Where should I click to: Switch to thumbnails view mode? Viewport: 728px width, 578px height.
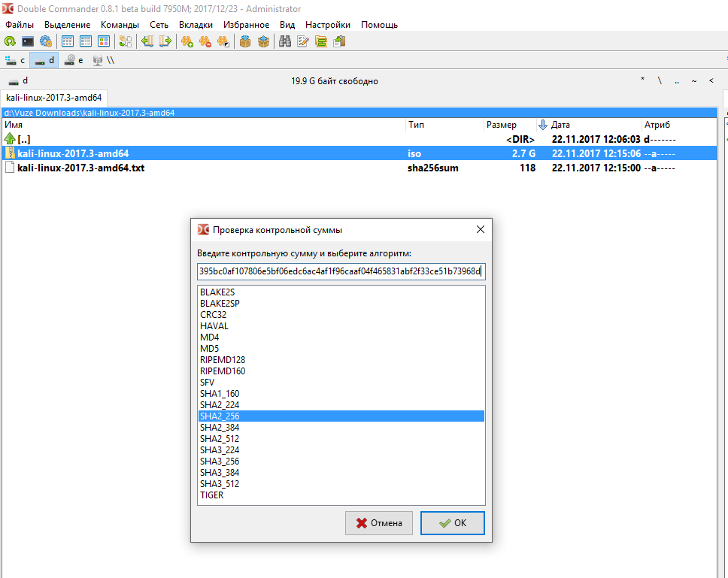pos(104,42)
